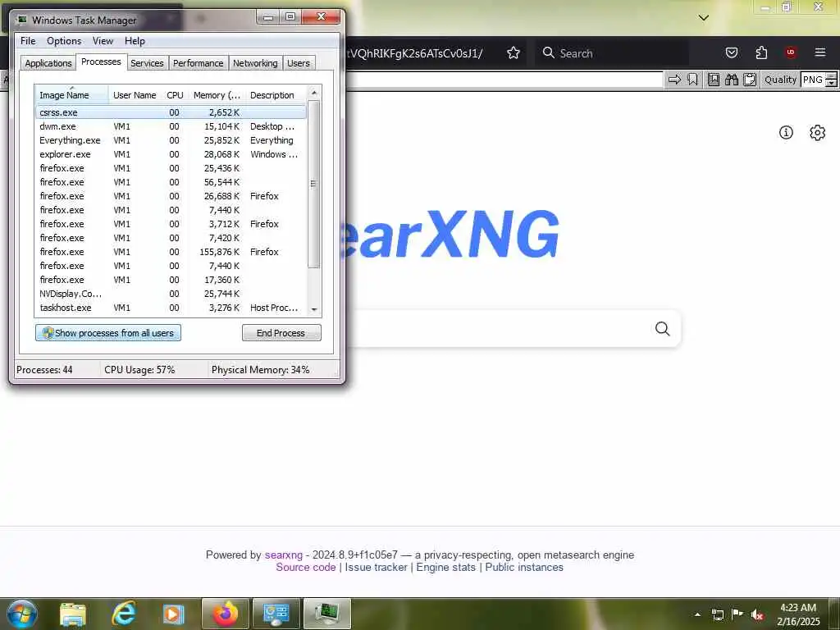Click the process list scrollbar up arrow

point(314,93)
